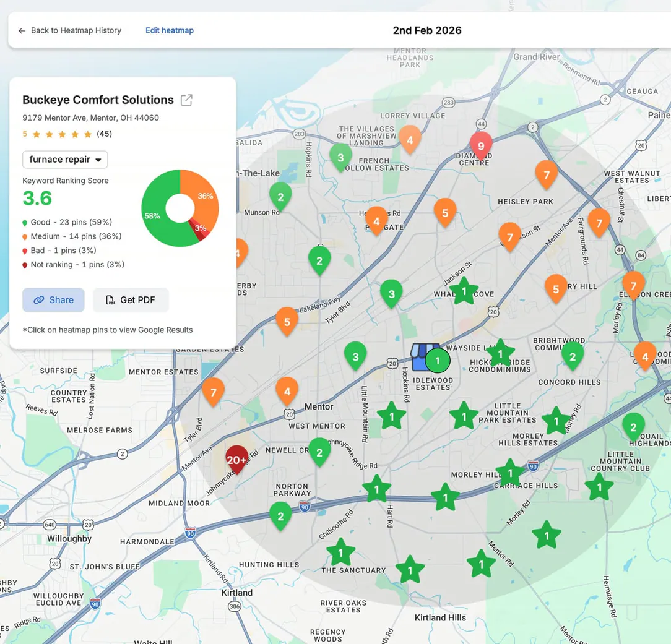Click green pin 3 by Little Mountain Rd
671x644 pixels.
point(355,356)
